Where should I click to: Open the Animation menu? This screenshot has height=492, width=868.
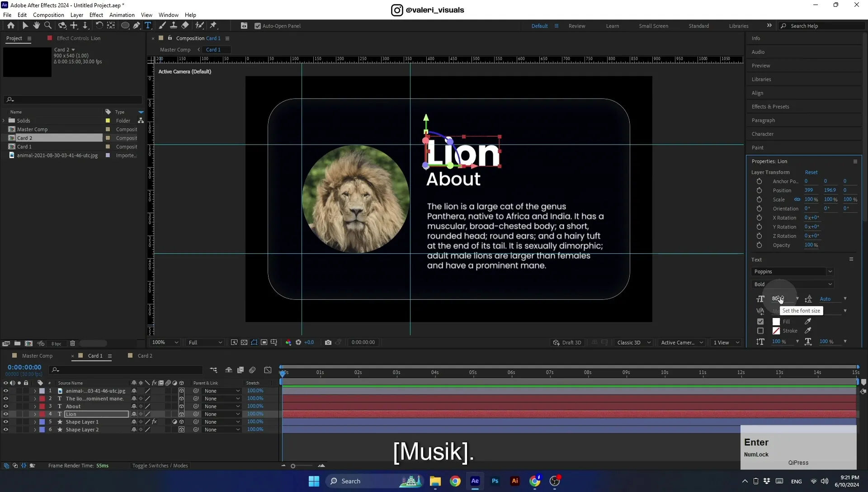[x=122, y=15]
